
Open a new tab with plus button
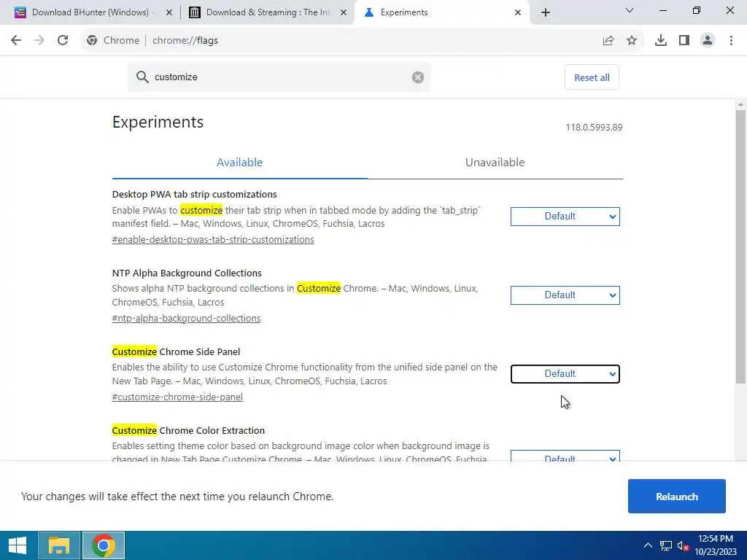(546, 12)
